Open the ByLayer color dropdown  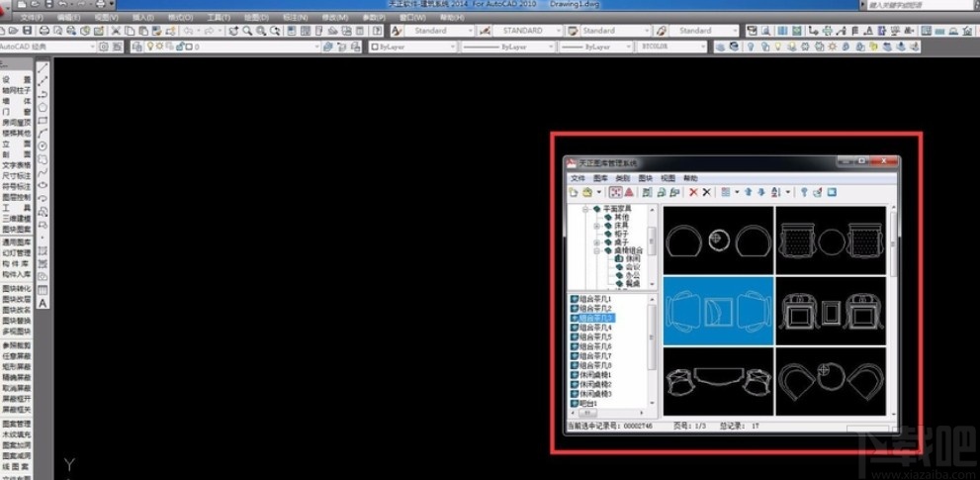pyautogui.click(x=453, y=47)
